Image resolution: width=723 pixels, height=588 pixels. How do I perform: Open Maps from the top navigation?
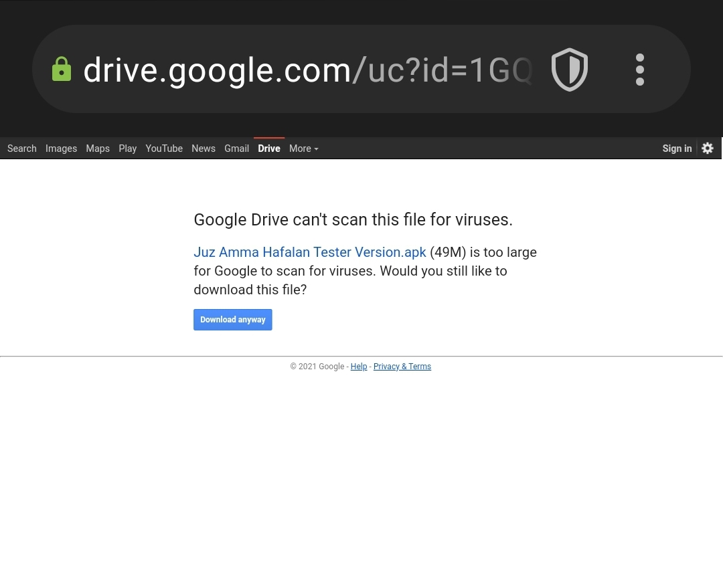[98, 149]
